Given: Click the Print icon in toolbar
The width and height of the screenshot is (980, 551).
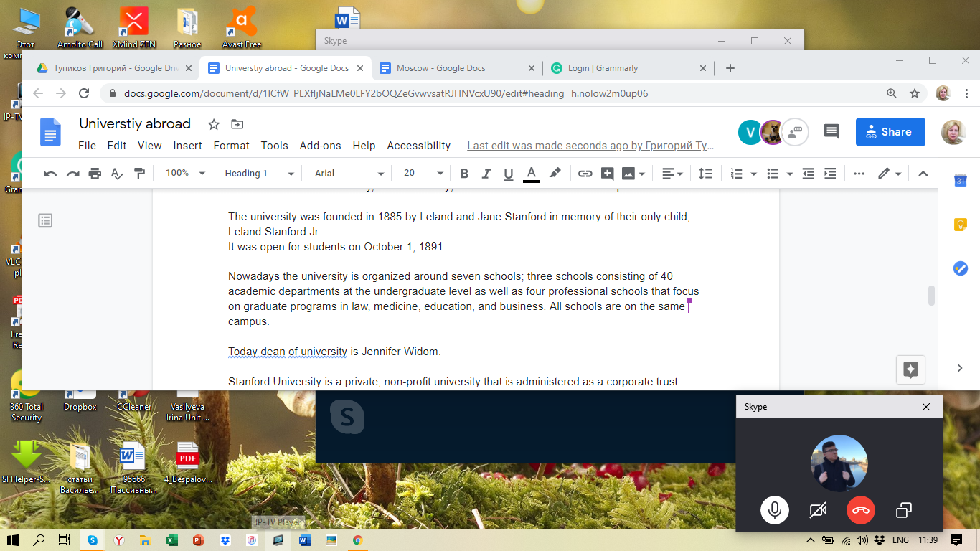Looking at the screenshot, I should click(x=95, y=174).
